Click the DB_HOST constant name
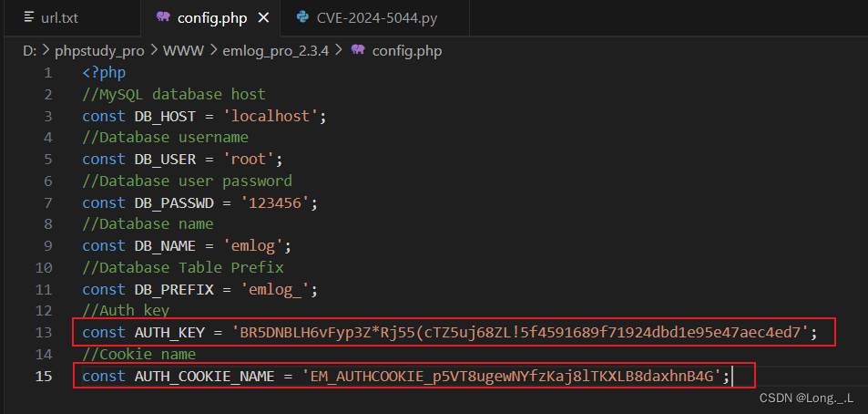The height and width of the screenshot is (414, 868). pyautogui.click(x=166, y=116)
